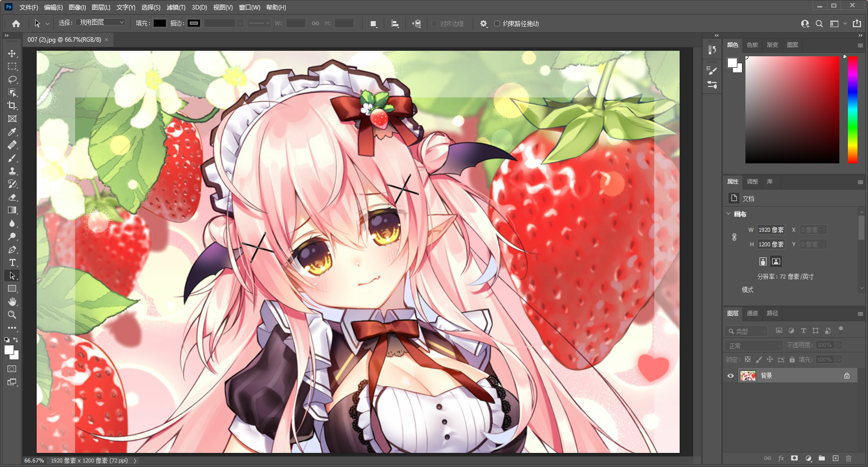Switch to the 调整 tab
Screen dimensions: 868x467
(752, 182)
